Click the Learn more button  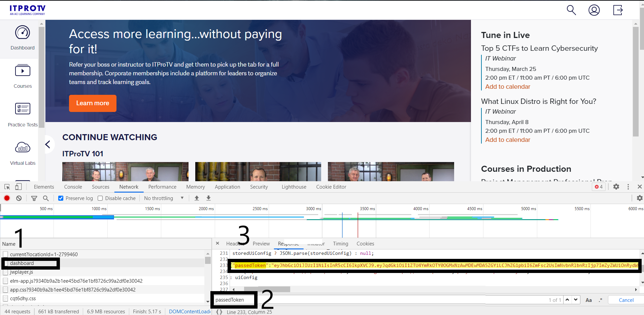coord(93,103)
